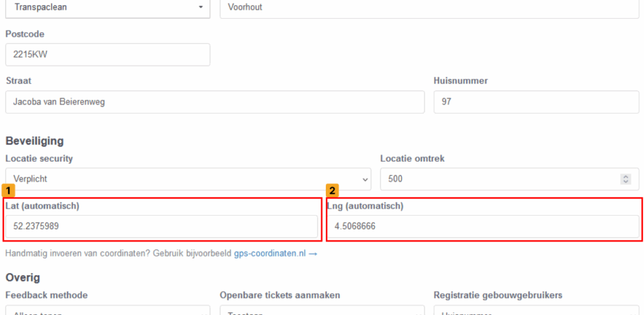The image size is (644, 315).
Task: Click the Huisnummer field showing 97
Action: pos(535,102)
